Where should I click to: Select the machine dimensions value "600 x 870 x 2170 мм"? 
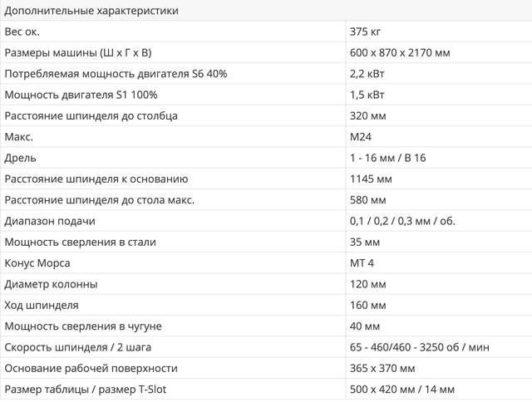(401, 53)
